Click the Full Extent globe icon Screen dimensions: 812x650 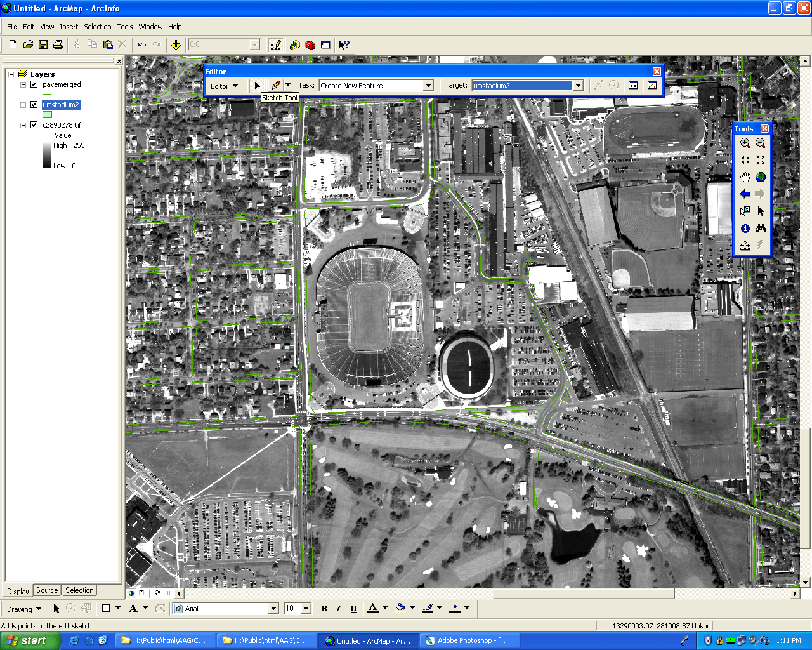coord(761,177)
